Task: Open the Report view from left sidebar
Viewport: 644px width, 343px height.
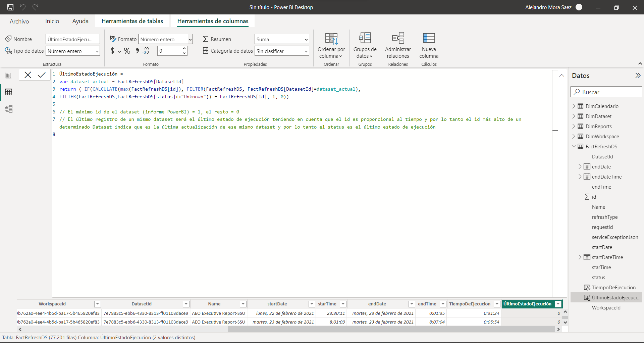Action: click(x=8, y=76)
